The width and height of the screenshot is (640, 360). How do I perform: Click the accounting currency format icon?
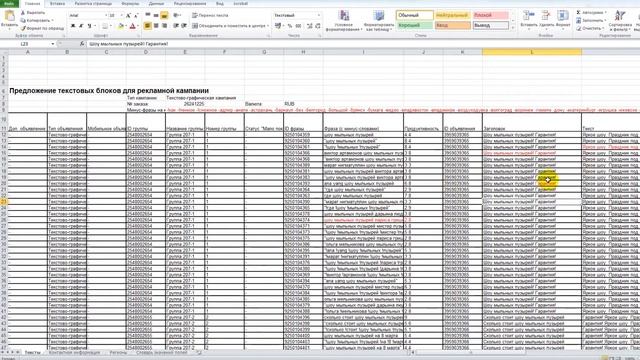click(278, 26)
